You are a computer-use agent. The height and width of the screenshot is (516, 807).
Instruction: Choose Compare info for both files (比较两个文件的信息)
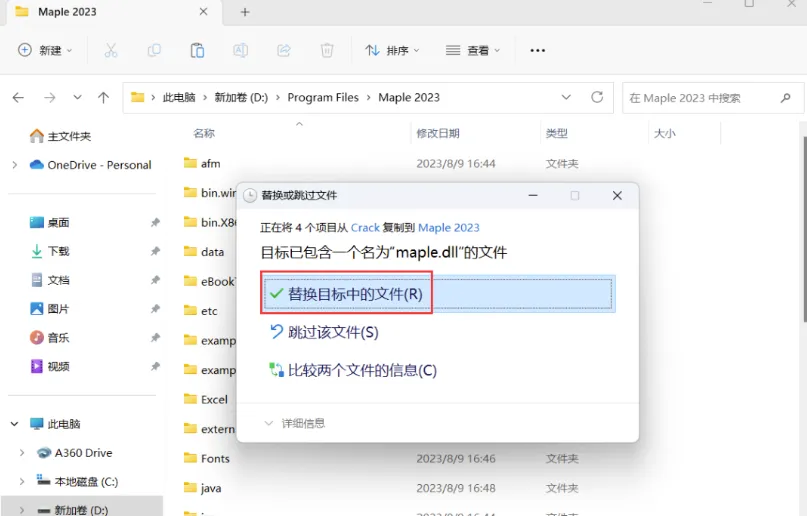353,370
